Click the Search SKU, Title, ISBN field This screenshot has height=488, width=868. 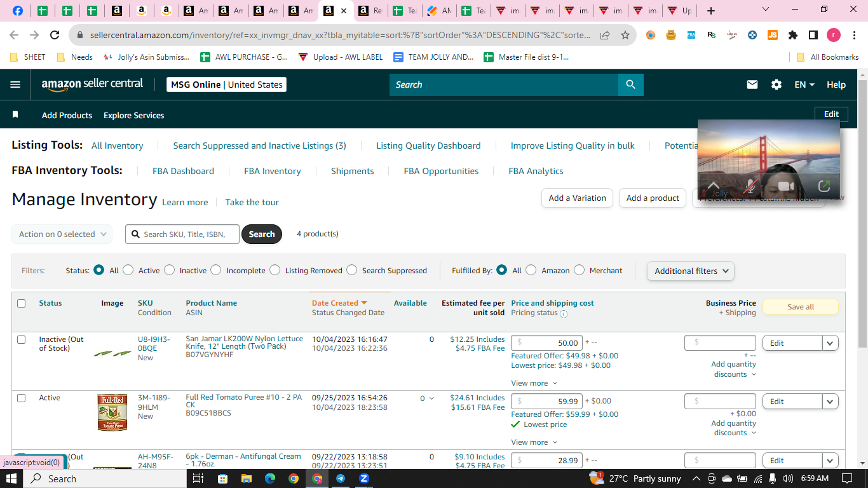182,234
